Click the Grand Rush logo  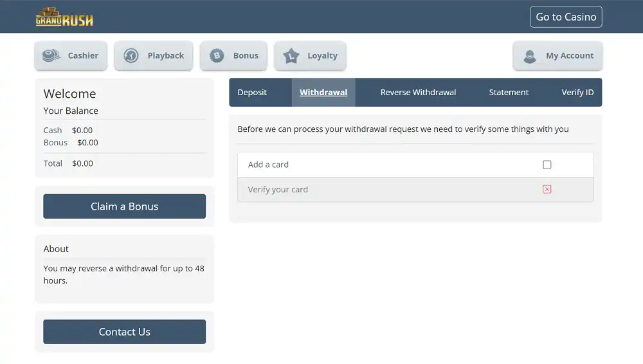coord(64,17)
